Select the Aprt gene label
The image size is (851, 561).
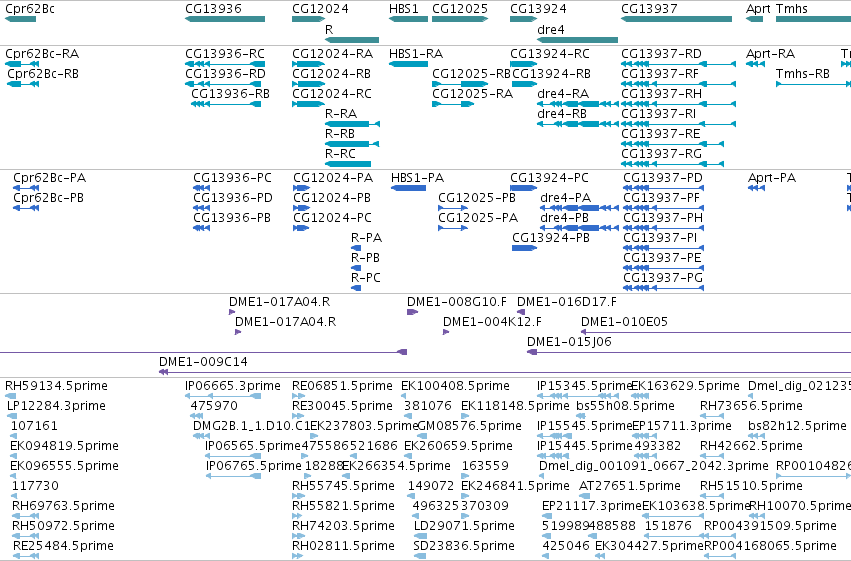(x=758, y=9)
